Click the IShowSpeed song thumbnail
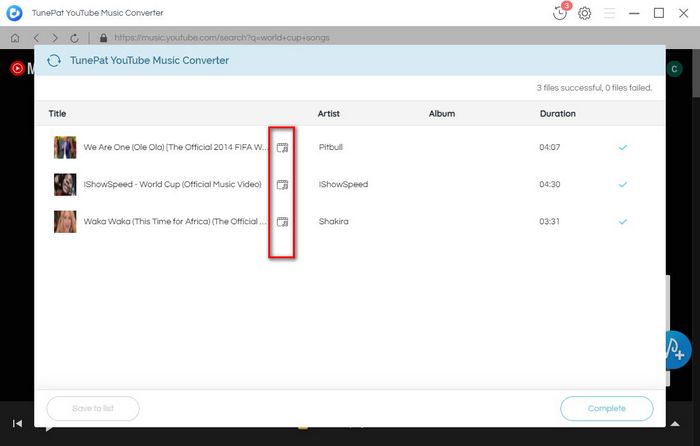This screenshot has height=446, width=700. 65,184
